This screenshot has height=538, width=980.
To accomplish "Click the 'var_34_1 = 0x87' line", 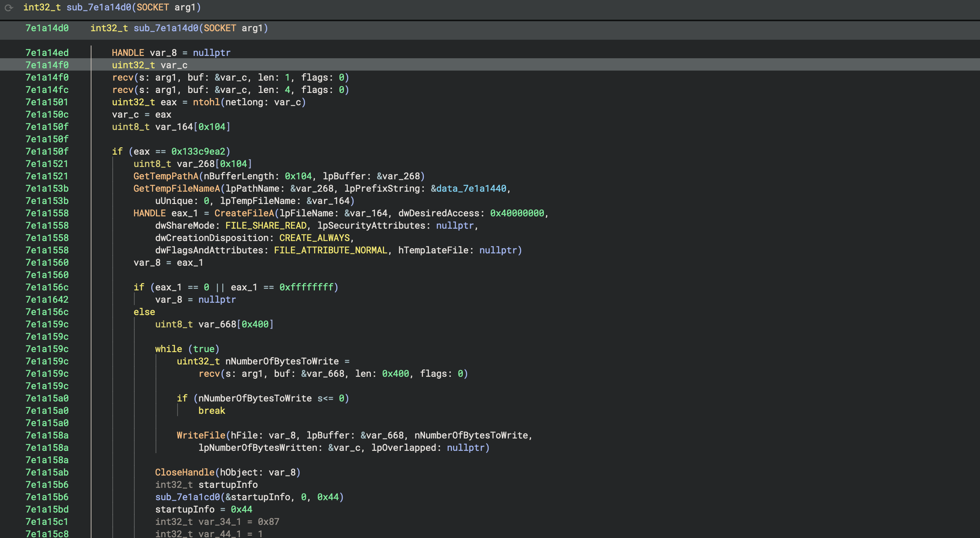I will (217, 522).
